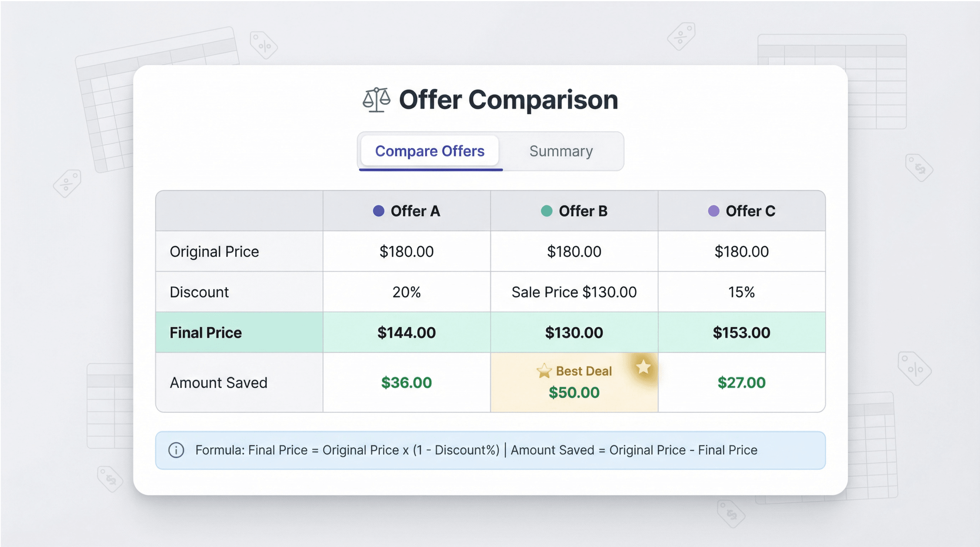
Task: Select the Offer B column header
Action: click(x=574, y=210)
